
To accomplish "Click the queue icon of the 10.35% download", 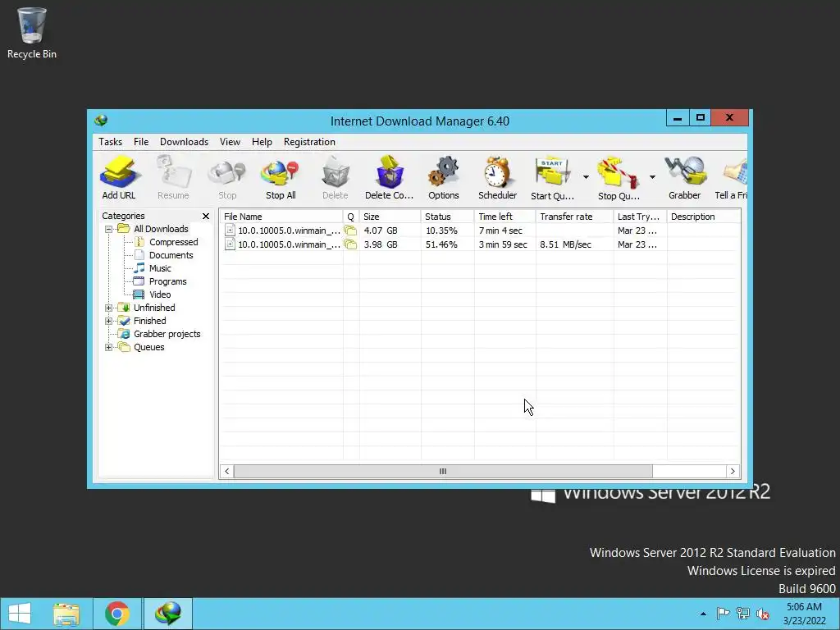I will pyautogui.click(x=350, y=231).
